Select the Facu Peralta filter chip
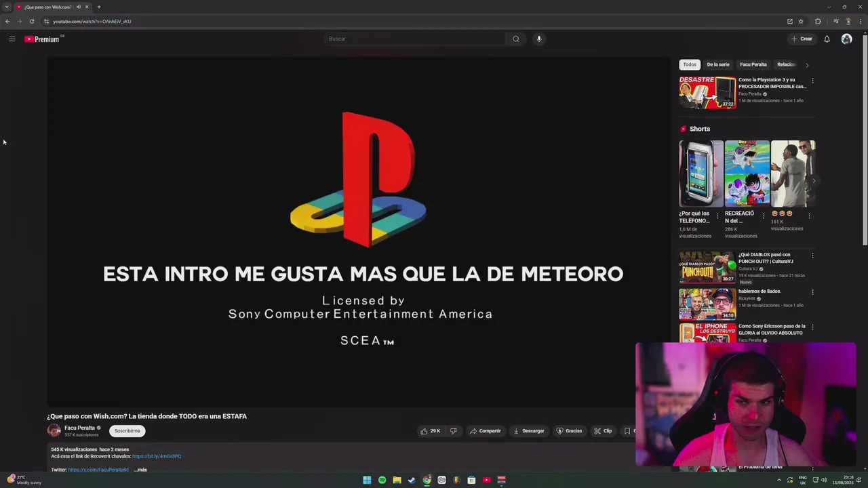Screen dimensions: 868x488 coord(753,64)
